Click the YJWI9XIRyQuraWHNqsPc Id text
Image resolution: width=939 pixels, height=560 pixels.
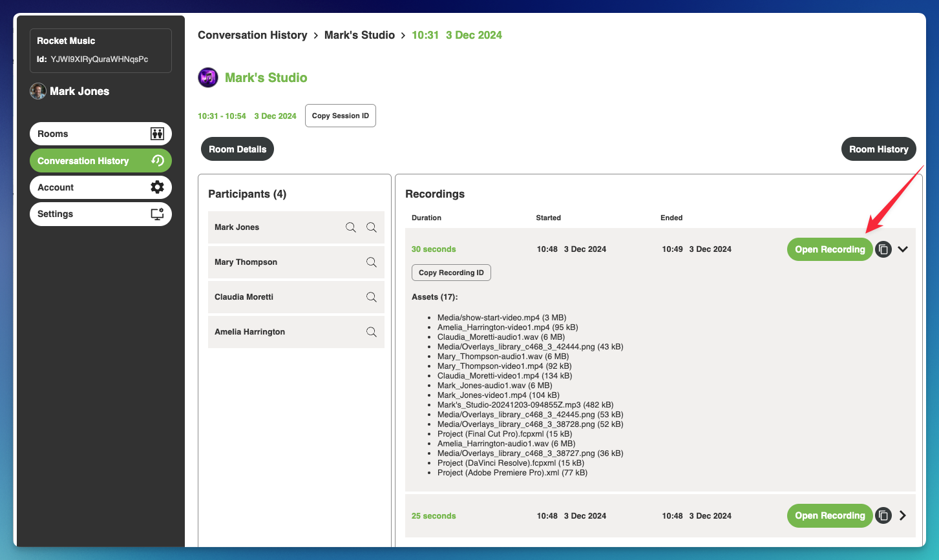pyautogui.click(x=100, y=59)
